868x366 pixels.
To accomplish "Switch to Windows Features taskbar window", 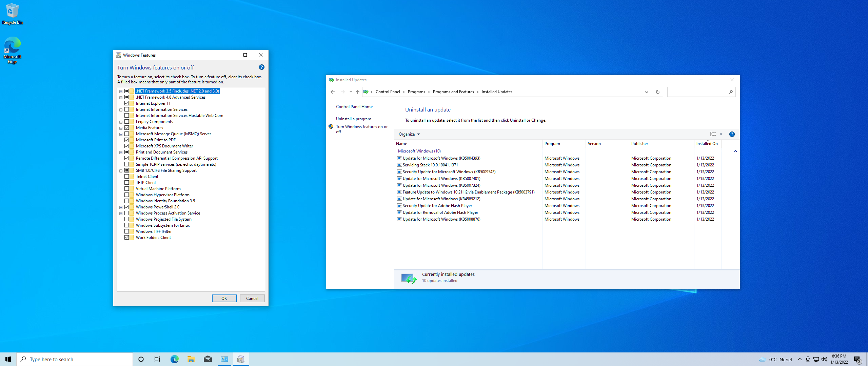I will [x=241, y=359].
